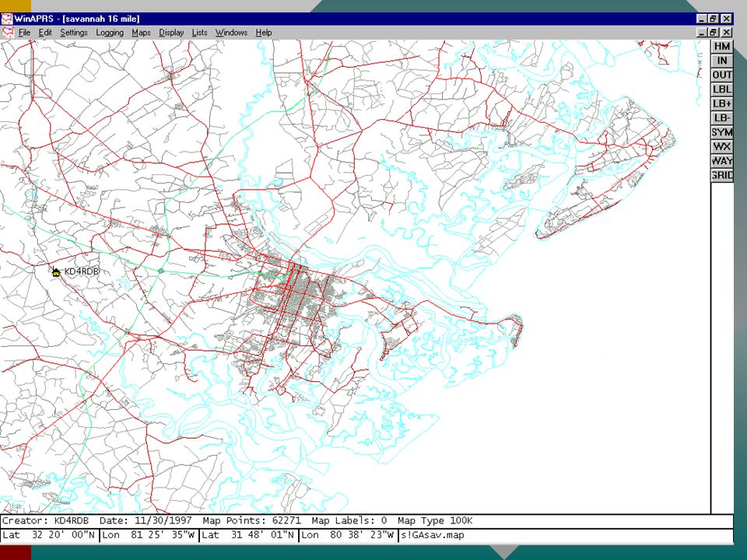Minimize the savannah 16 mile map window
Viewport: 747px width, 560px height.
(x=701, y=33)
